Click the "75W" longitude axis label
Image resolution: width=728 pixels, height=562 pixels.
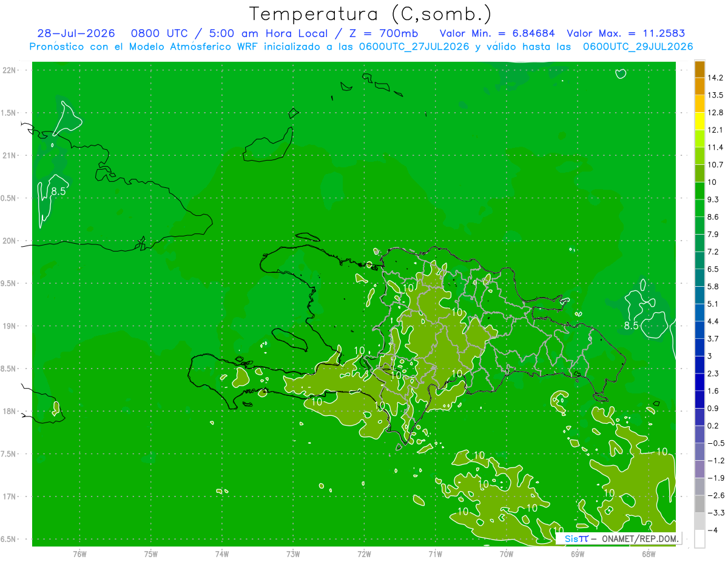151,554
